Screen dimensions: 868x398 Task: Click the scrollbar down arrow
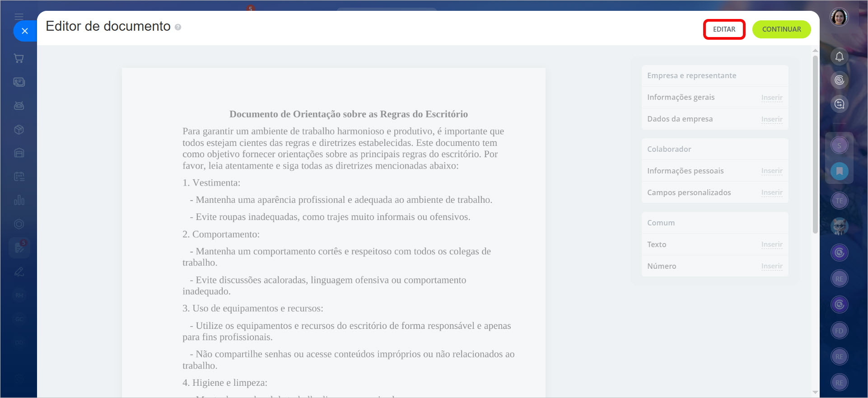coord(815,392)
